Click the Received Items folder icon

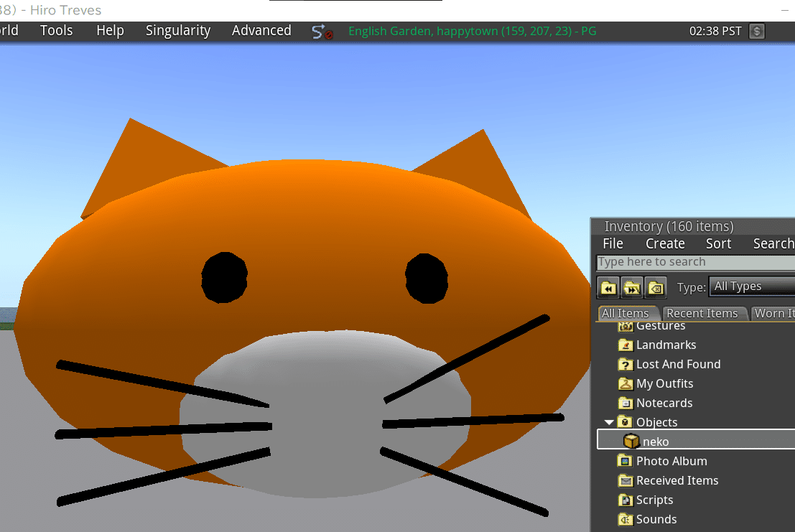click(626, 480)
